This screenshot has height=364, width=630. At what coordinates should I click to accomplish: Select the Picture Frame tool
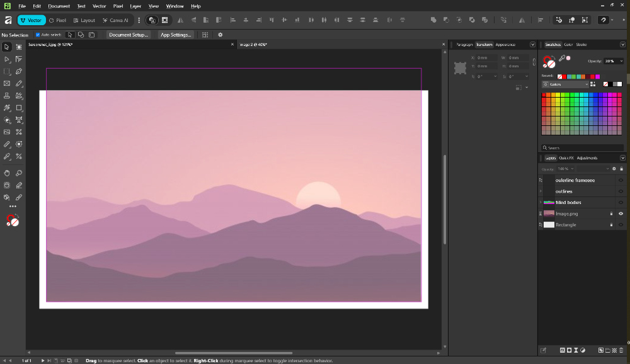pos(7,84)
